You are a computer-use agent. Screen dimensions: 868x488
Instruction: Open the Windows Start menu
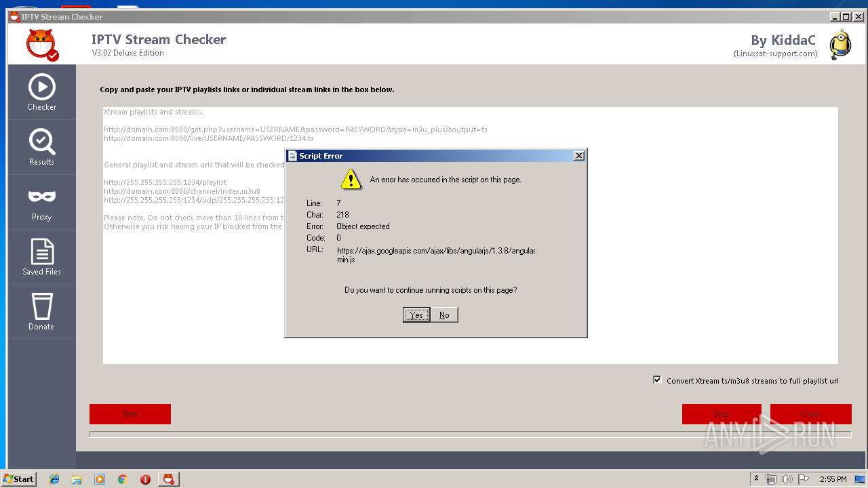tap(19, 479)
